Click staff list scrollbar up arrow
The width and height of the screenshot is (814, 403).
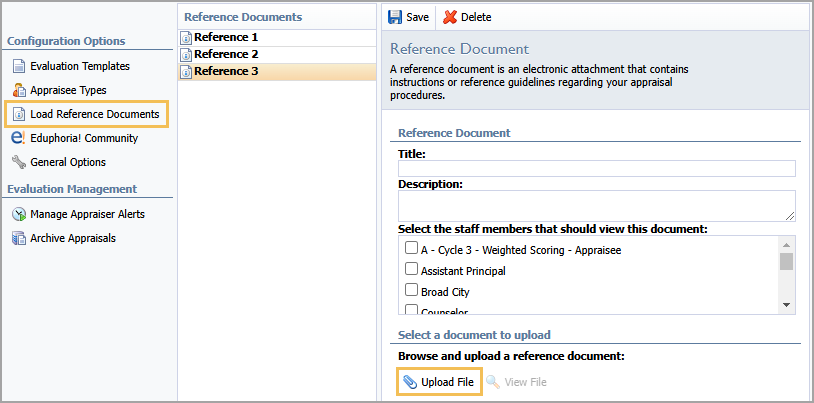coord(786,245)
